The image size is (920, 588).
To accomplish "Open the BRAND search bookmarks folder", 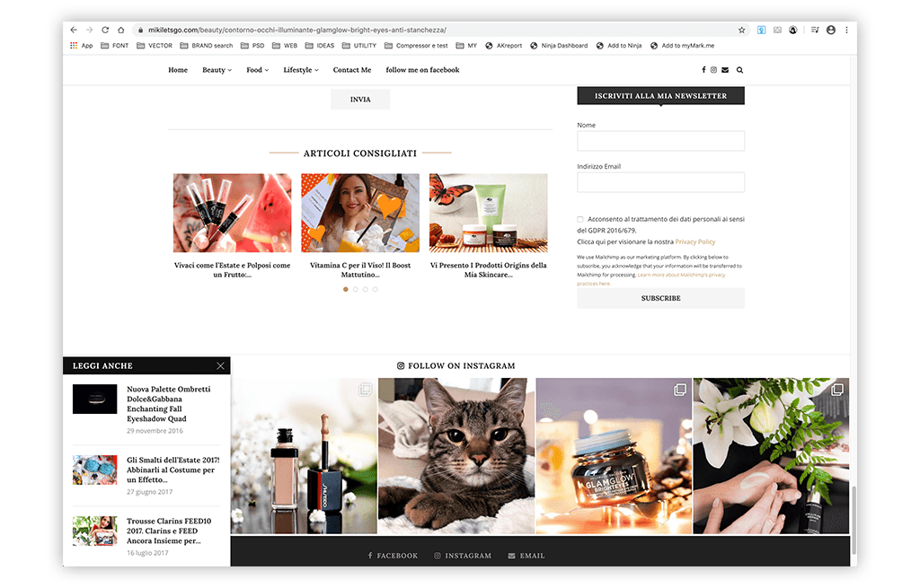I will click(x=207, y=46).
